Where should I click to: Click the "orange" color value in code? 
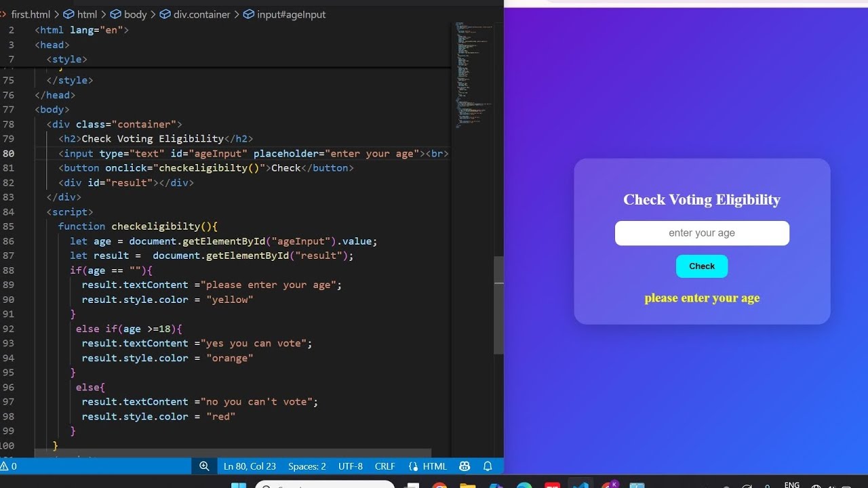[x=229, y=358]
